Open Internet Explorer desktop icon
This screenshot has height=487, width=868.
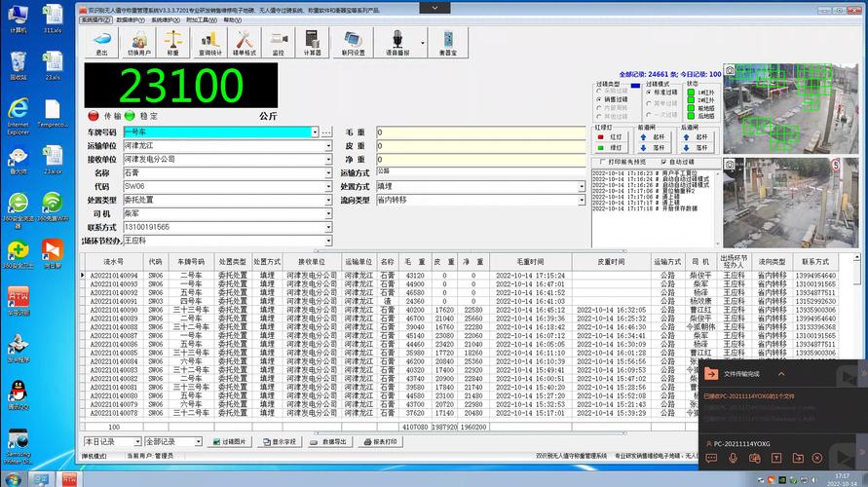19,116
